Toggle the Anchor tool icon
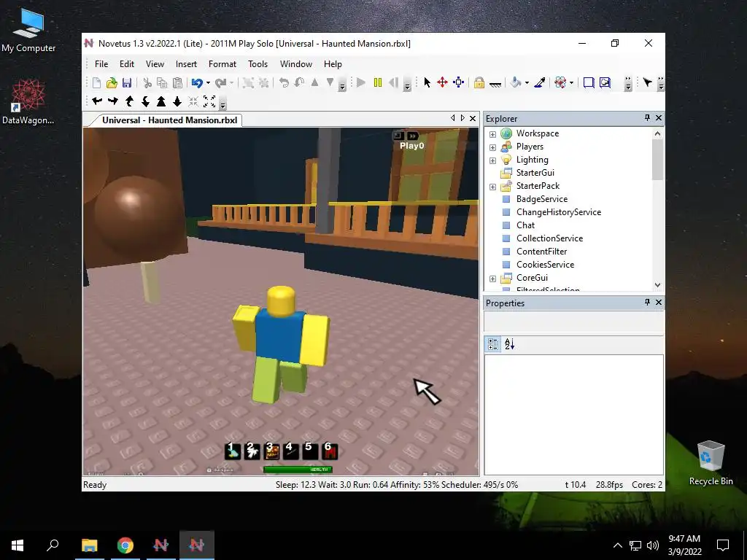 coord(495,84)
